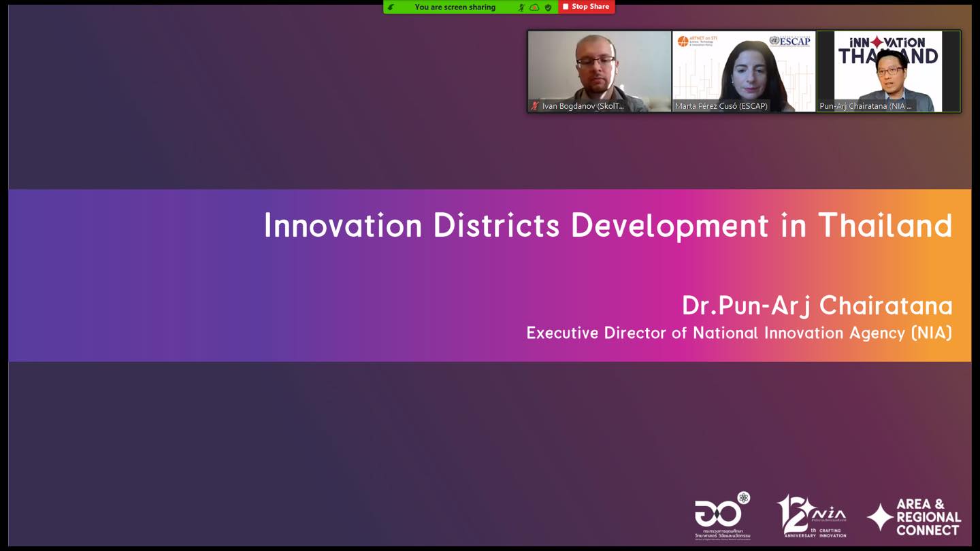Viewport: 980px width, 551px height.
Task: Click the 'Executive Director of National Innovation Agency' subtitle
Action: 739,333
